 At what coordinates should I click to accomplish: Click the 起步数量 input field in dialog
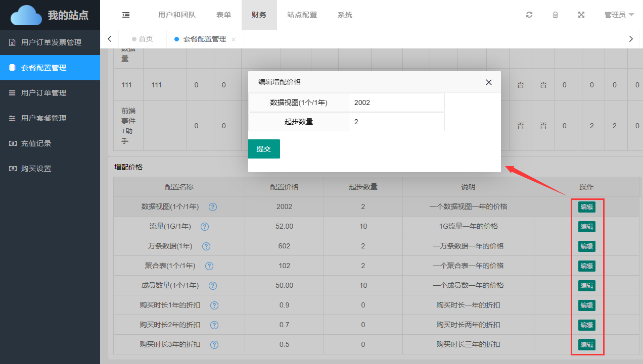pos(396,122)
